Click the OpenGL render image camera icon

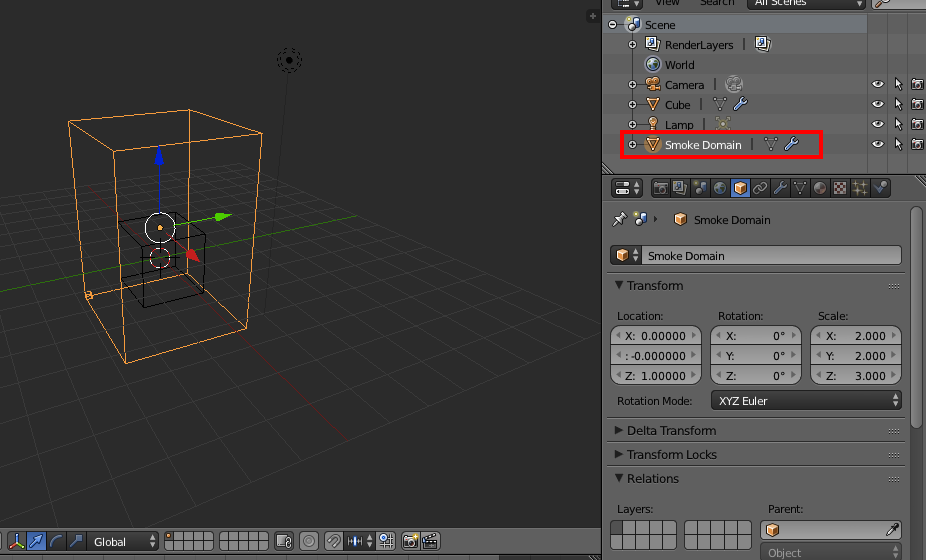click(x=410, y=541)
